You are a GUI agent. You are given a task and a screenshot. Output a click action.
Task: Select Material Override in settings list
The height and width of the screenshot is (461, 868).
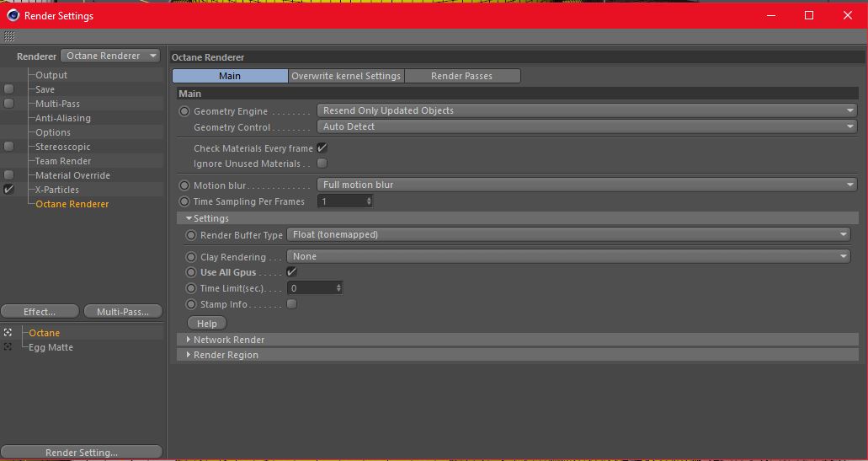point(72,175)
